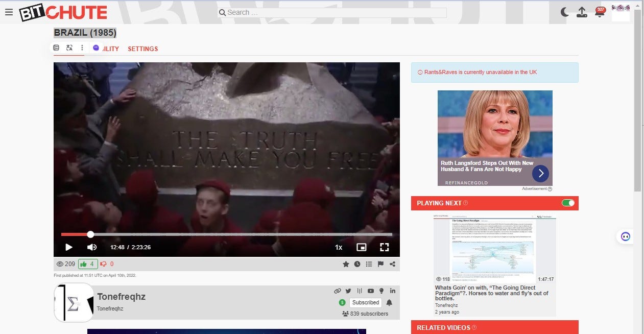This screenshot has width=644, height=334.
Task: Click the Advertisement help question icon
Action: coord(550,189)
